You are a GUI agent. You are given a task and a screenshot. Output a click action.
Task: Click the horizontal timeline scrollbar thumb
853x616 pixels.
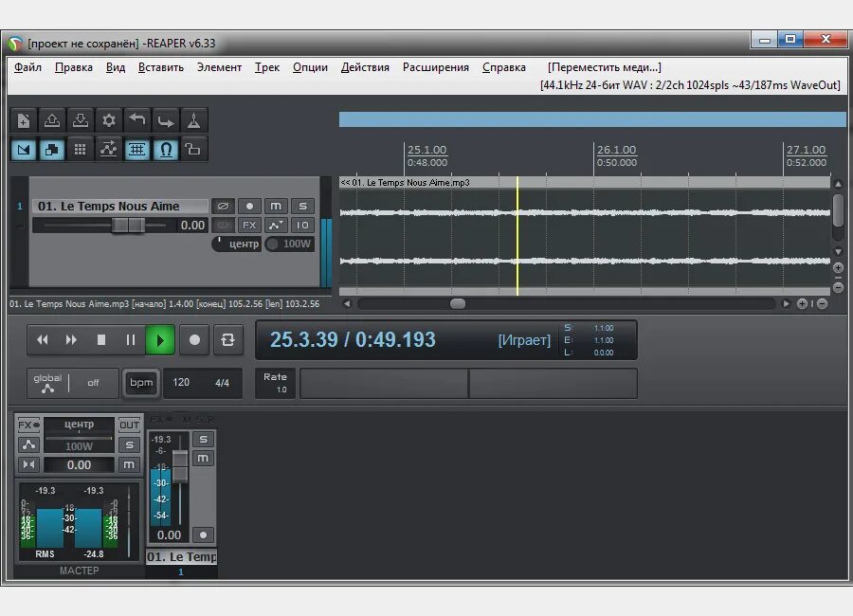pos(458,303)
